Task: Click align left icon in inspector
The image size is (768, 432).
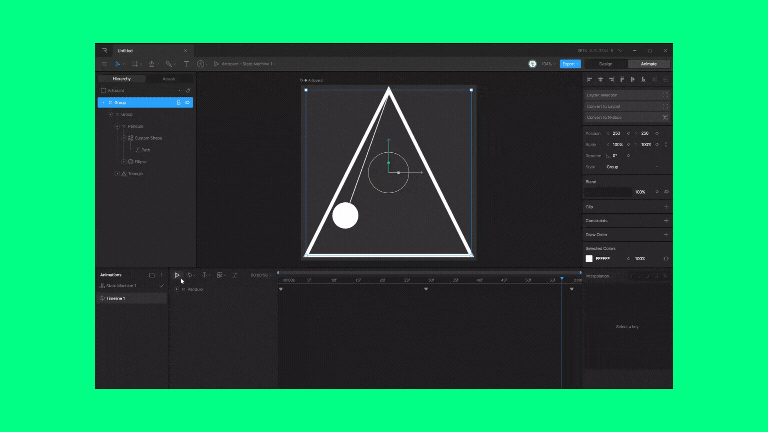Action: click(590, 78)
